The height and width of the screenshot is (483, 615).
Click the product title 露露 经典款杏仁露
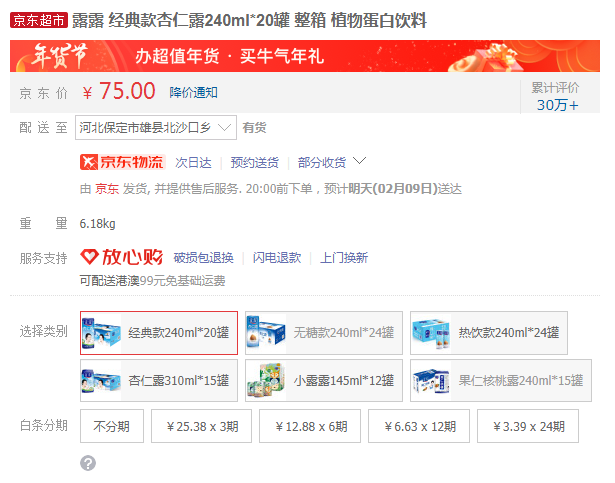pyautogui.click(x=249, y=20)
